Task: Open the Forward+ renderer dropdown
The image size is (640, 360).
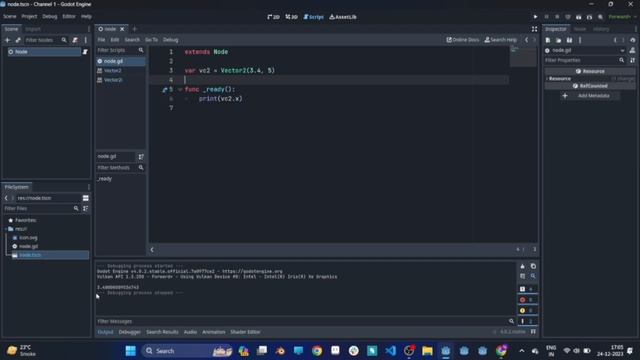Action: pos(622,17)
